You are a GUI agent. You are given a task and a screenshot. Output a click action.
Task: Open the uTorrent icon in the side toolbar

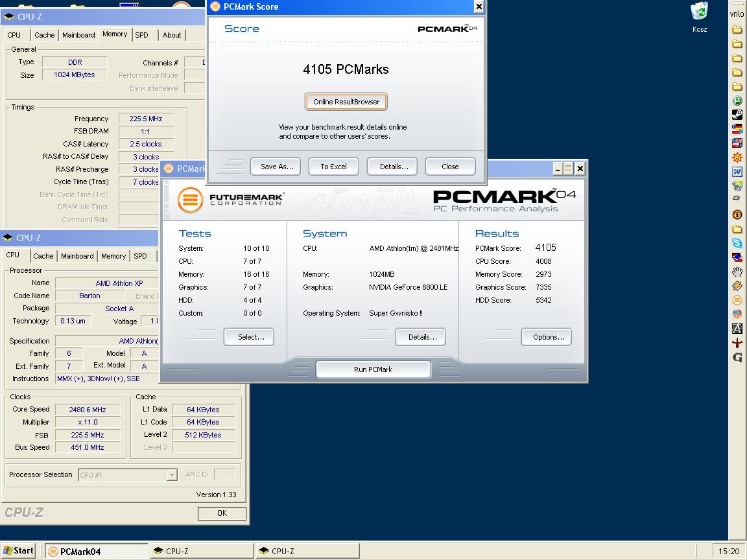tap(737, 100)
